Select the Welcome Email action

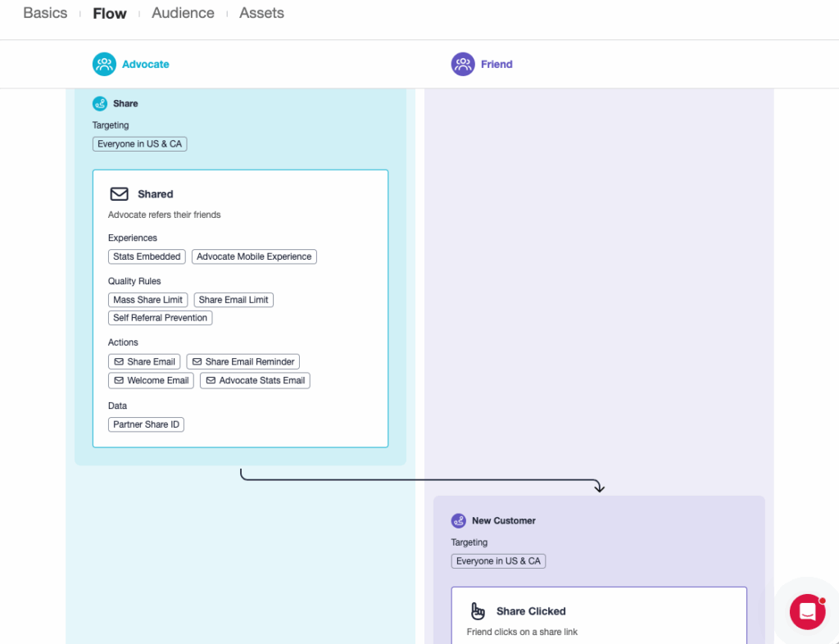(x=151, y=380)
